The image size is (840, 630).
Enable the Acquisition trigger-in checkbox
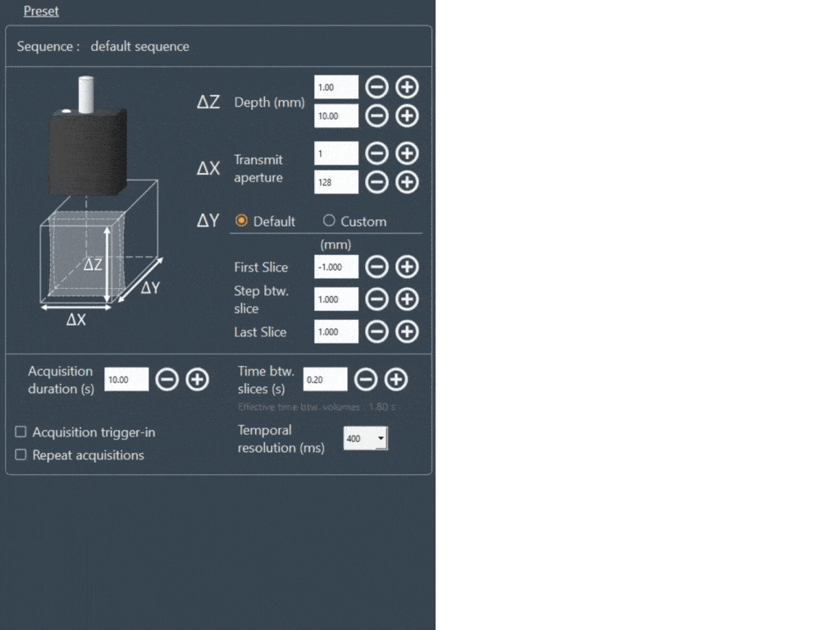21,432
